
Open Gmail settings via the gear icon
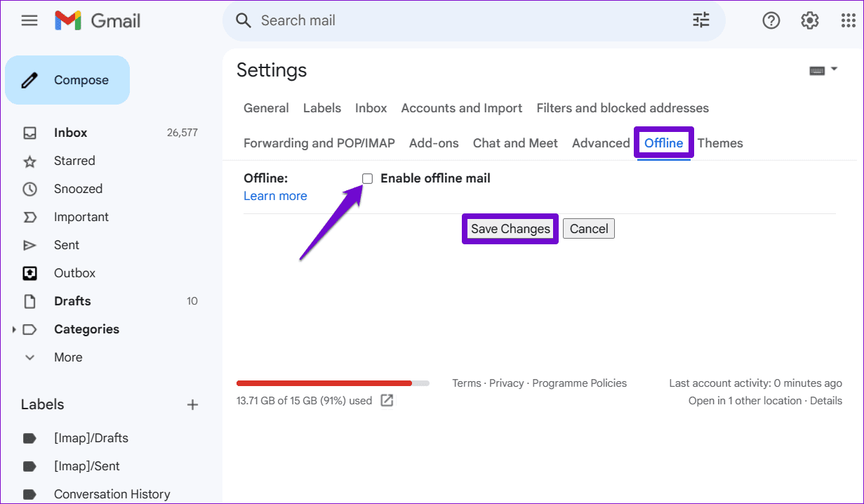(x=809, y=20)
